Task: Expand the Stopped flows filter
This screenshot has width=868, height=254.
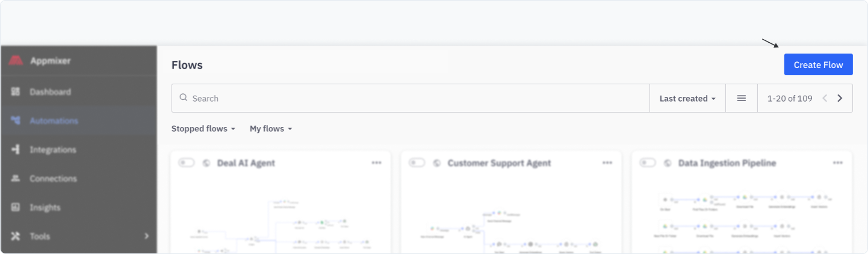Action: (x=203, y=129)
